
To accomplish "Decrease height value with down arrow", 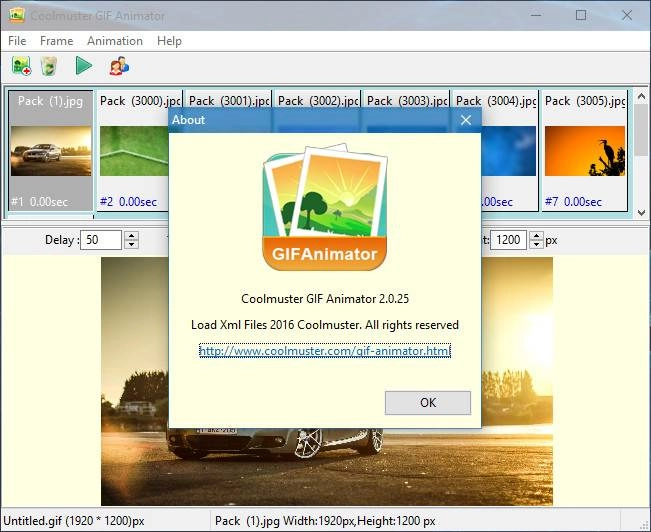I will click(536, 244).
